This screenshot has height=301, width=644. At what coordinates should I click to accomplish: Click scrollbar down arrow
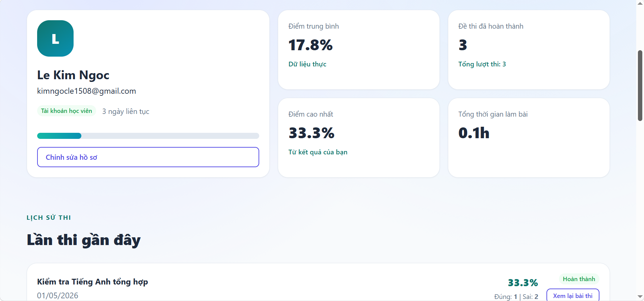[640, 297]
